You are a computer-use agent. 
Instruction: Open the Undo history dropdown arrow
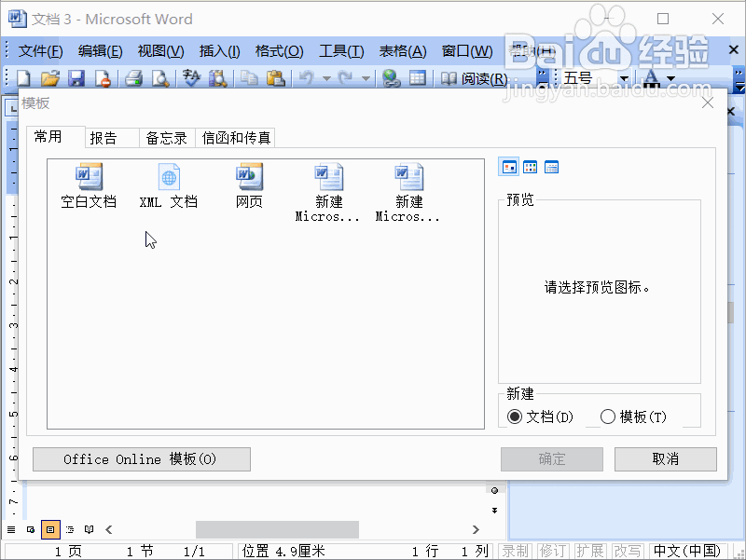click(x=325, y=79)
